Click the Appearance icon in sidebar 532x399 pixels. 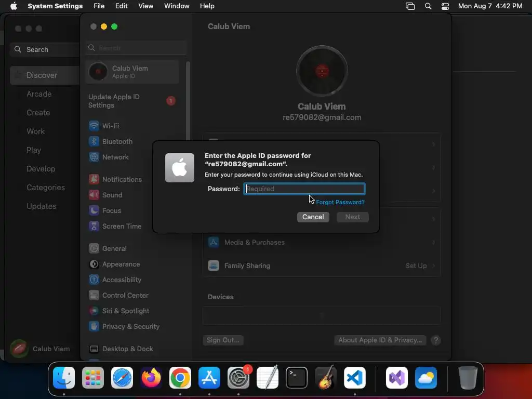pyautogui.click(x=94, y=264)
